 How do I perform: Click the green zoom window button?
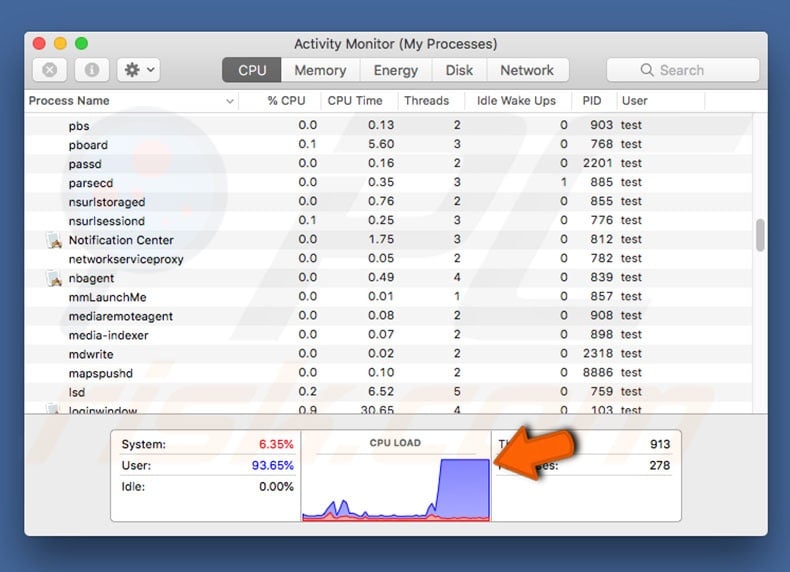(x=82, y=44)
